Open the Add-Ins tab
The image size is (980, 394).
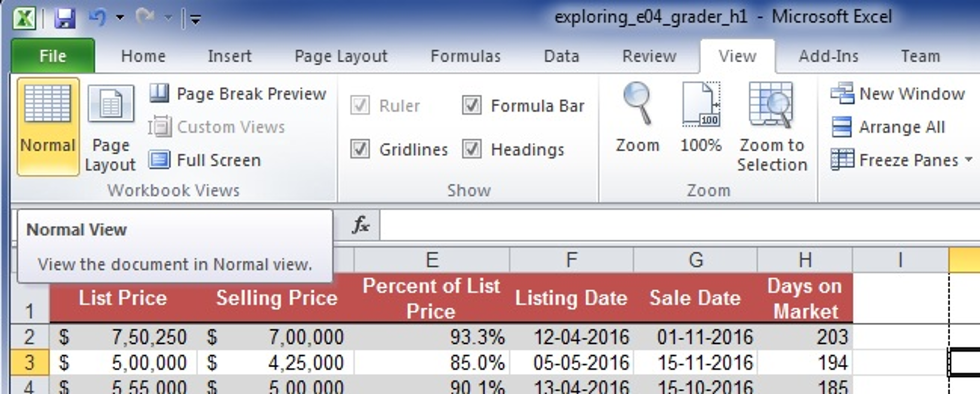(x=828, y=56)
